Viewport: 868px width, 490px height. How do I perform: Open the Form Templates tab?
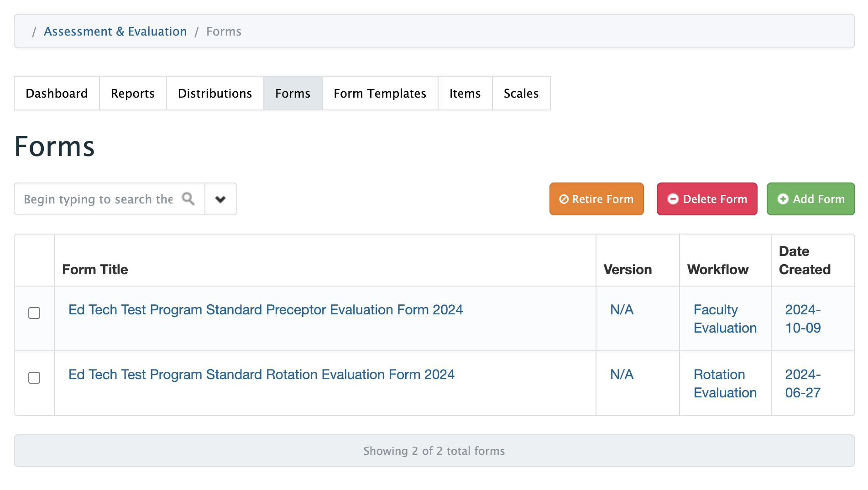pos(380,94)
